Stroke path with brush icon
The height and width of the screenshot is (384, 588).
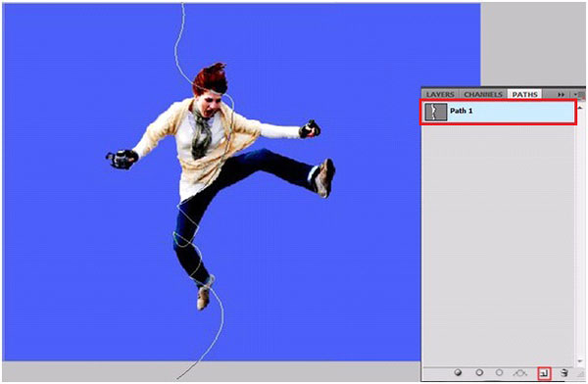pos(479,373)
